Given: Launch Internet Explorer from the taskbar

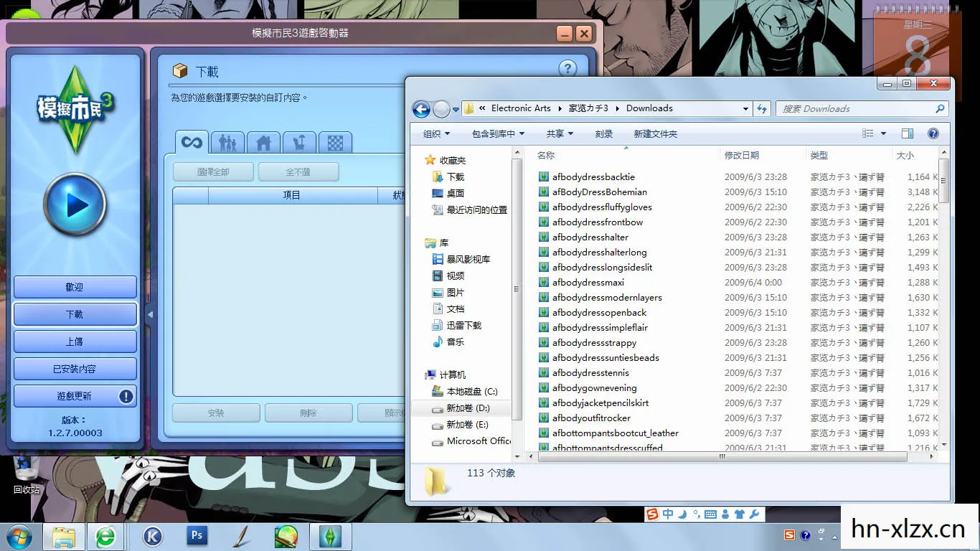Looking at the screenshot, I should point(106,537).
